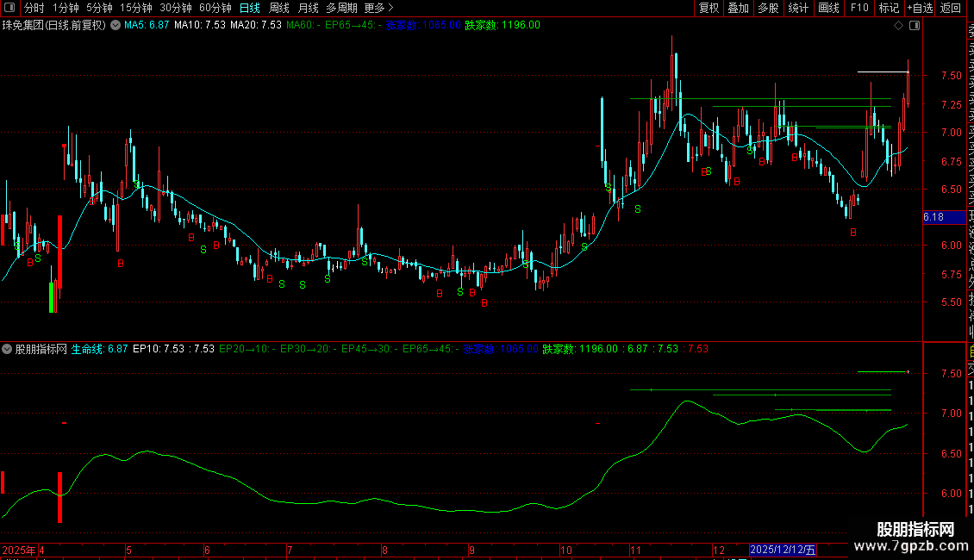
Task: Click the 股朋指标网 indicator name
Action: coord(41,350)
